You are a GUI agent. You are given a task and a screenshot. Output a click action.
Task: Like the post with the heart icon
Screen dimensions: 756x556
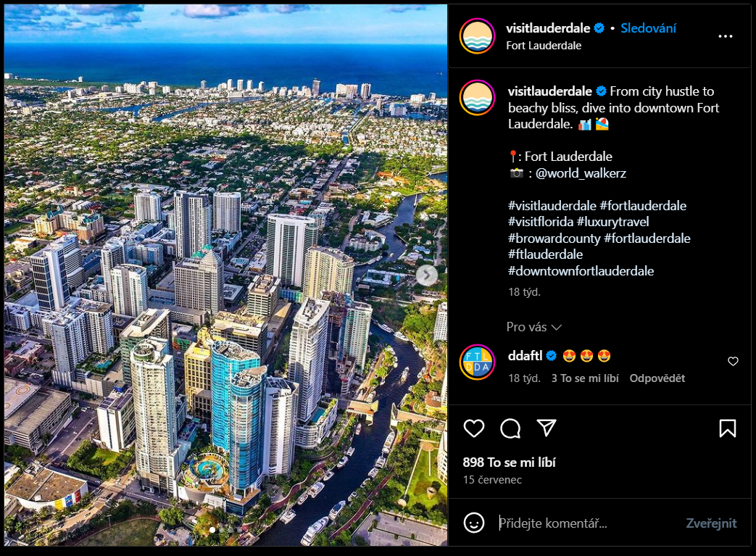(x=473, y=428)
